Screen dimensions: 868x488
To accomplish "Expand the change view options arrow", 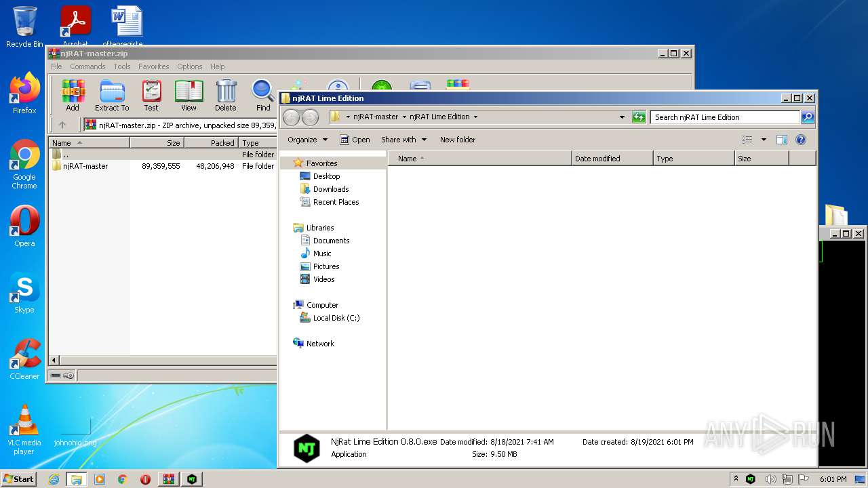I will (764, 140).
